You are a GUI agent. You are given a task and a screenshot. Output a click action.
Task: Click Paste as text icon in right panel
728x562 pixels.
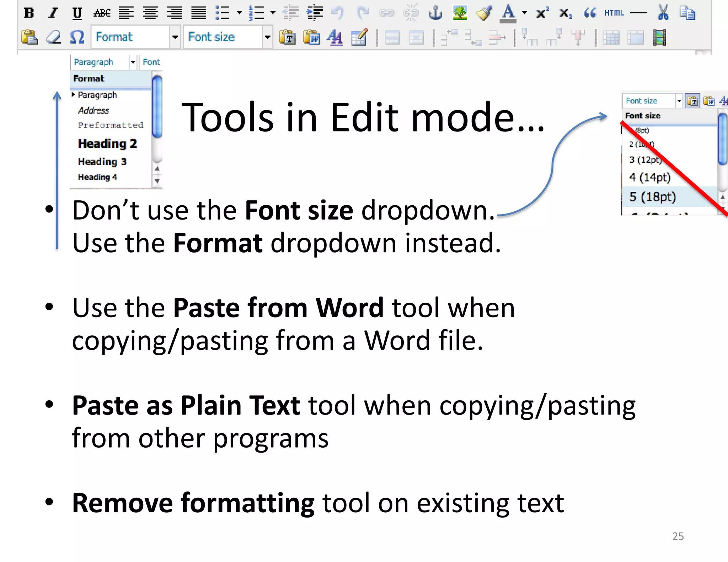pos(692,101)
